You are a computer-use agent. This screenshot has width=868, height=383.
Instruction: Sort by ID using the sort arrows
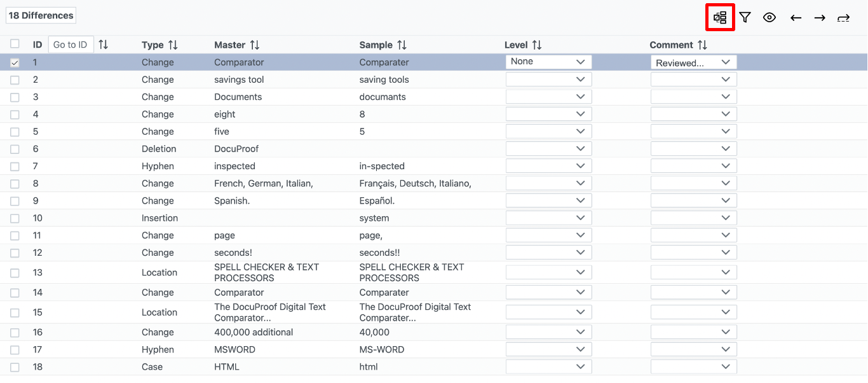point(104,45)
